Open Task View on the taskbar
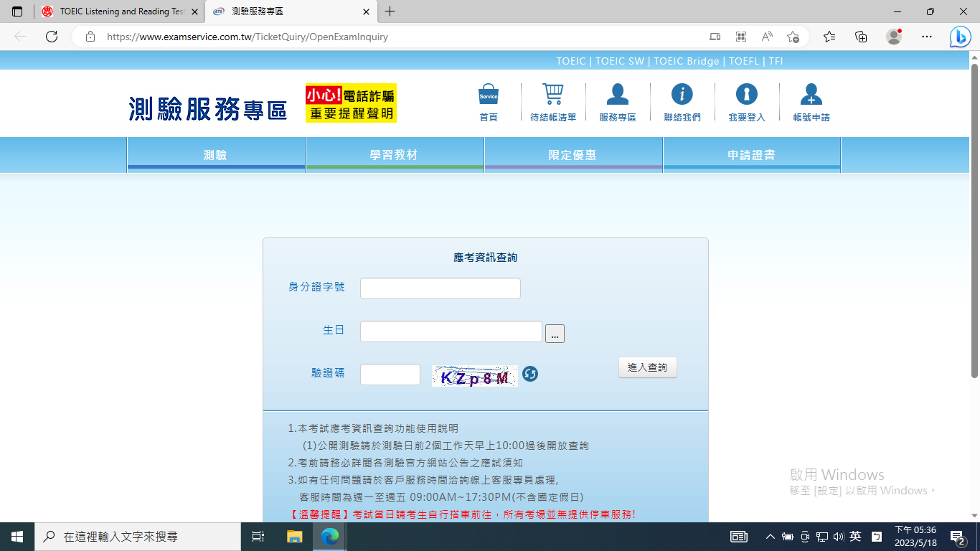This screenshot has height=551, width=980. [x=259, y=537]
